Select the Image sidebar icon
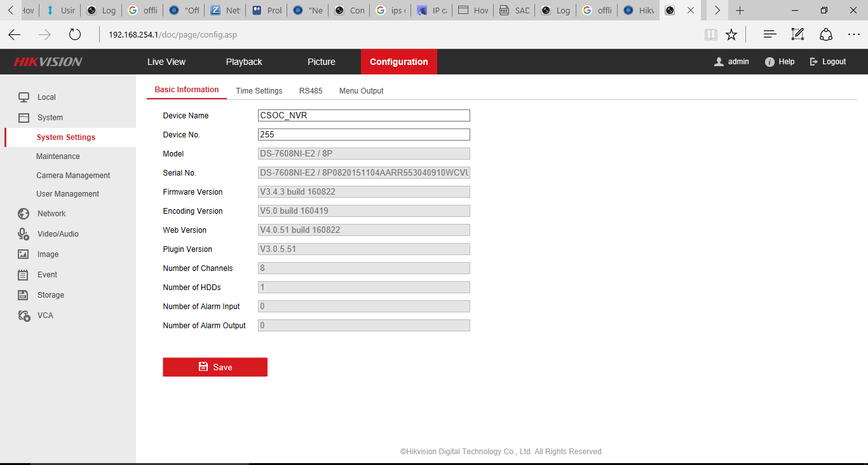This screenshot has width=868, height=465. (24, 254)
